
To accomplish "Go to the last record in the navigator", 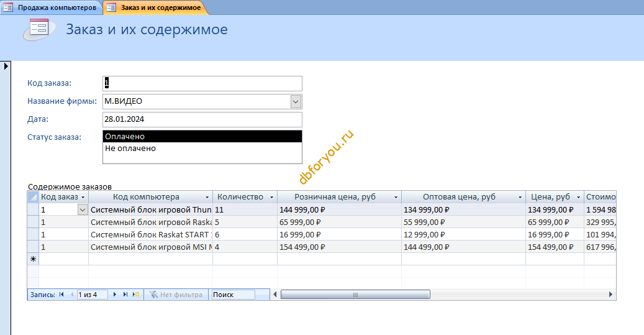I will coord(125,295).
